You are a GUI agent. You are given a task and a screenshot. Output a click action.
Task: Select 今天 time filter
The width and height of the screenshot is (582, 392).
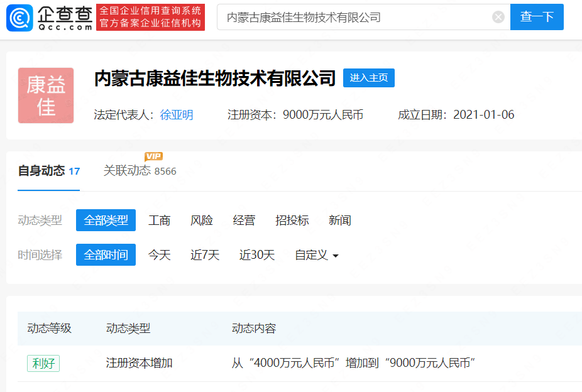click(x=159, y=255)
